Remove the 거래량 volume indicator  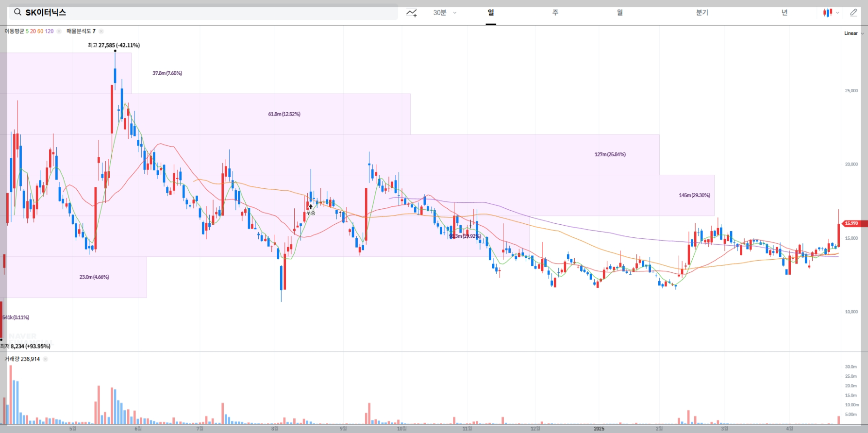pyautogui.click(x=45, y=359)
